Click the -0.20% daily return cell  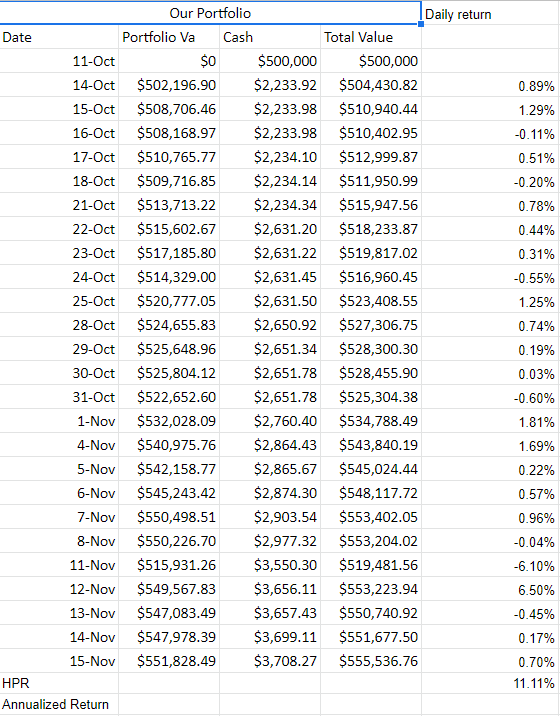pos(491,181)
